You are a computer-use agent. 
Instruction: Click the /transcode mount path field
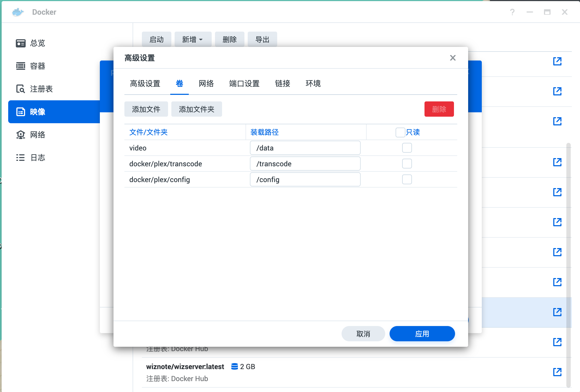[x=305, y=164]
